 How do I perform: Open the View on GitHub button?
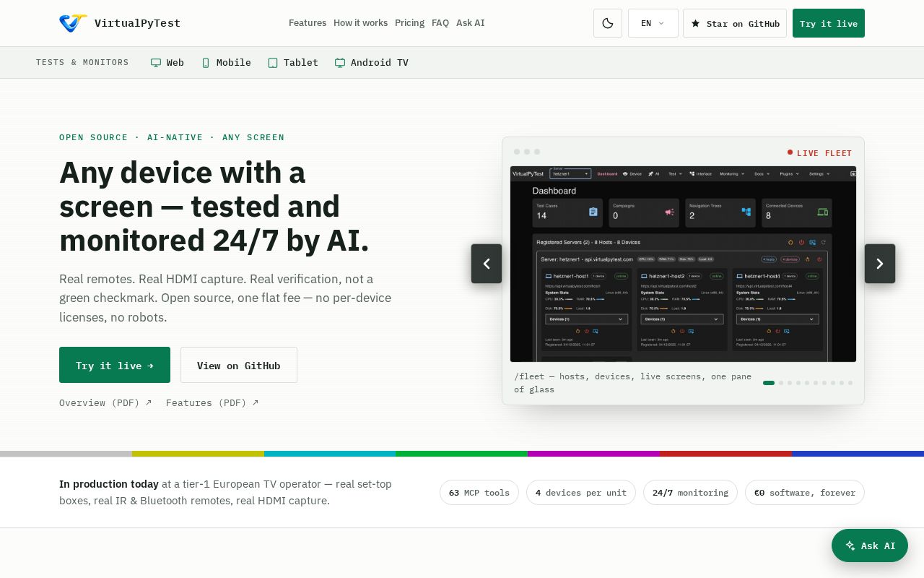(x=239, y=365)
